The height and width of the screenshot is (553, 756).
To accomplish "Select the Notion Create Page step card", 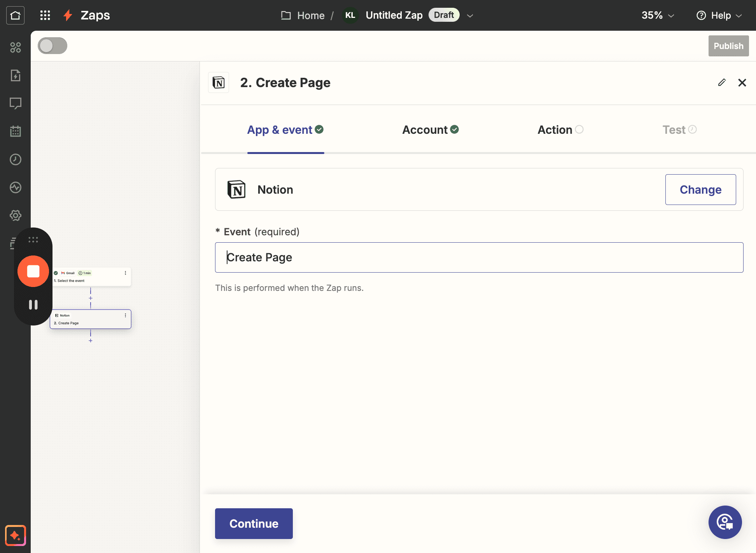I will tap(91, 319).
